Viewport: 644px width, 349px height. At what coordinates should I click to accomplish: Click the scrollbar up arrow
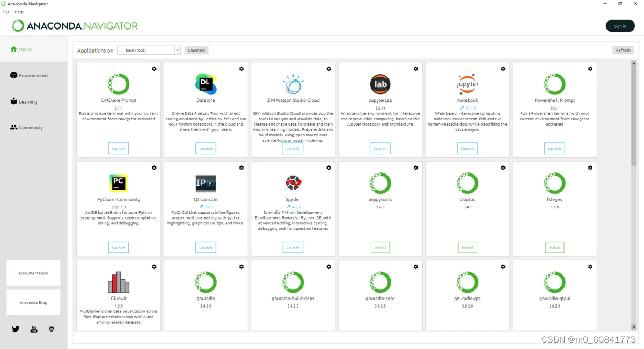[634, 63]
